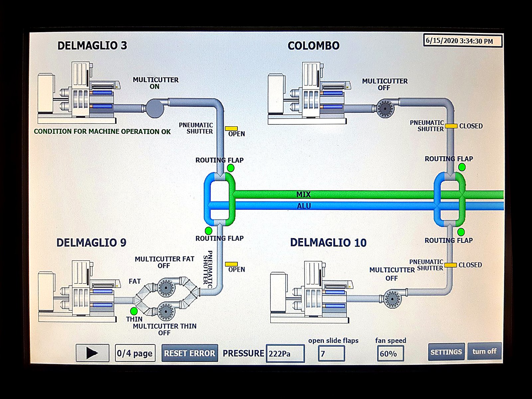The width and height of the screenshot is (532, 399).
Task: Toggle Colombo pneumatic shutter marked CLOSED
Action: pyautogui.click(x=451, y=126)
